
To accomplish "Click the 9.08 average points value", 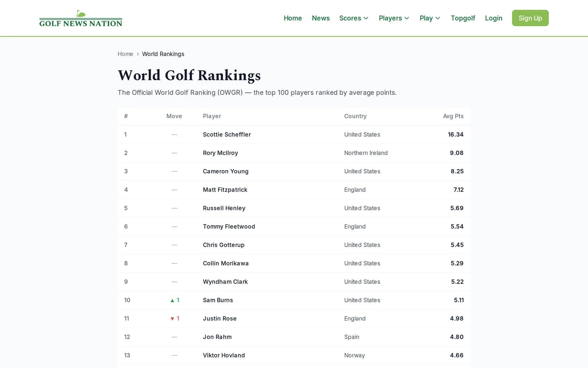I will pyautogui.click(x=457, y=153).
